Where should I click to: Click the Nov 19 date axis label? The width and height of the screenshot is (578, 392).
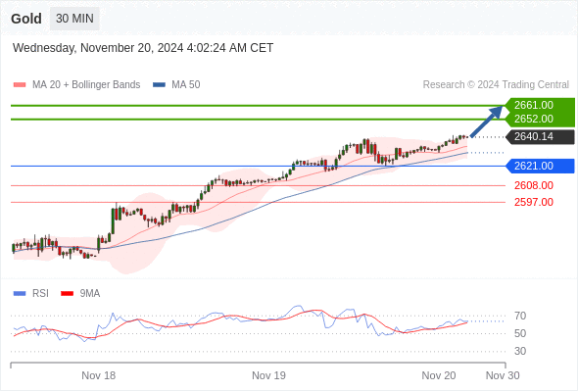(x=268, y=375)
